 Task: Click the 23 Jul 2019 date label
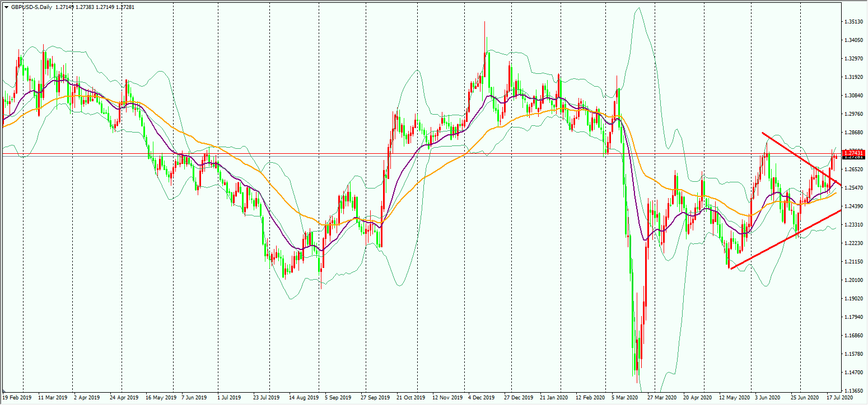(x=266, y=398)
